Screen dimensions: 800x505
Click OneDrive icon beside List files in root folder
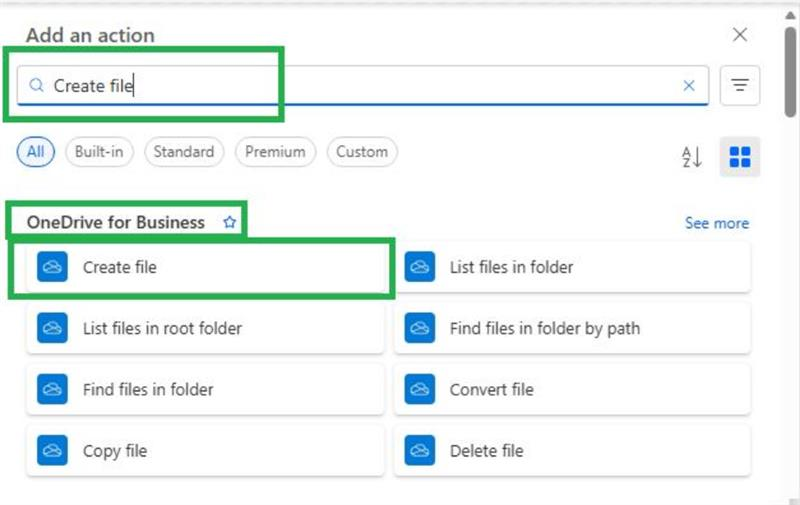pyautogui.click(x=52, y=328)
